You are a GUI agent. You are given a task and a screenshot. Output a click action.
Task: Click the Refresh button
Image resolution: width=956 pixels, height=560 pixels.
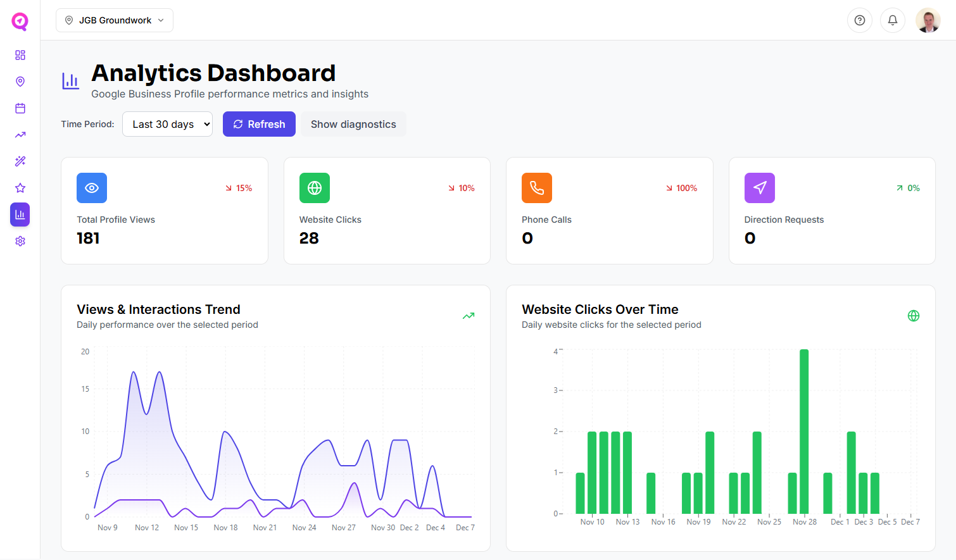click(259, 124)
